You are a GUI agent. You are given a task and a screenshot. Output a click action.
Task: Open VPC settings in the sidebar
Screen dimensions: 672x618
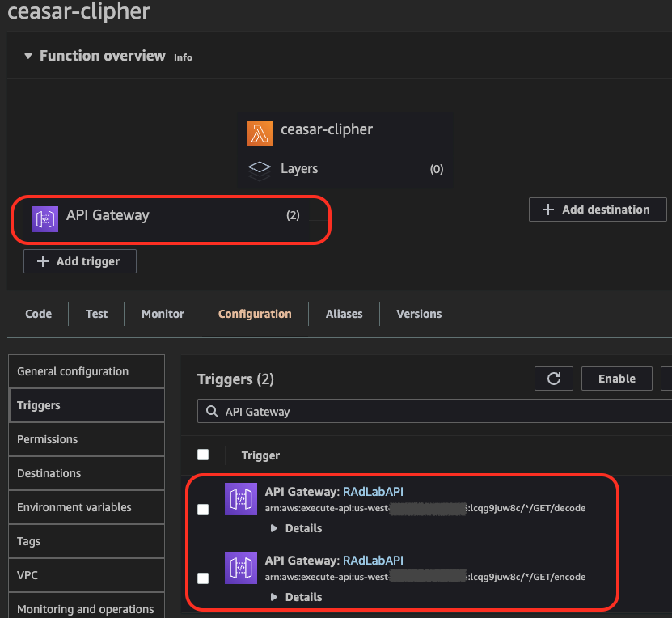[x=87, y=575]
